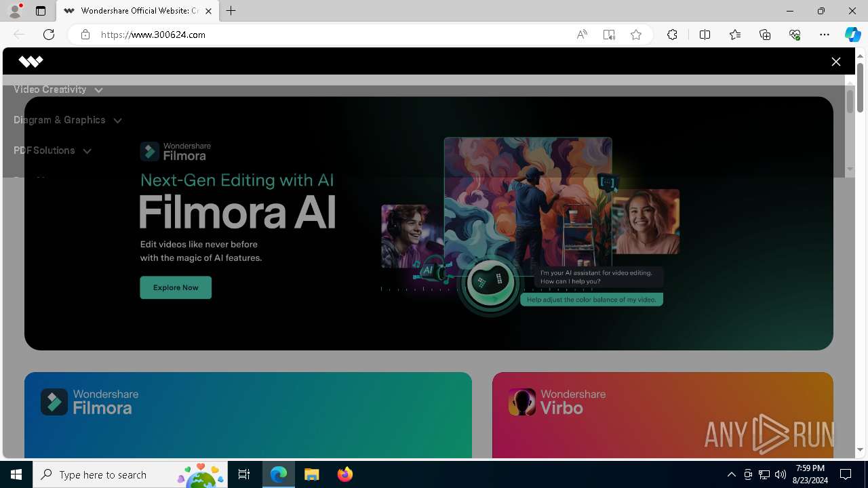The height and width of the screenshot is (488, 868).
Task: Open browser Collections
Action: (x=765, y=35)
